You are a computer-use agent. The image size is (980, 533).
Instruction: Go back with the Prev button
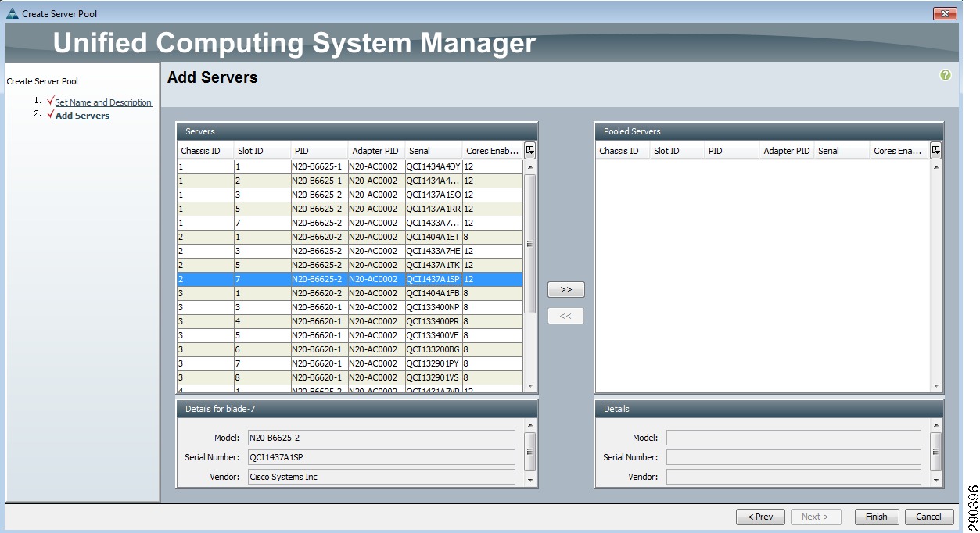click(x=760, y=517)
